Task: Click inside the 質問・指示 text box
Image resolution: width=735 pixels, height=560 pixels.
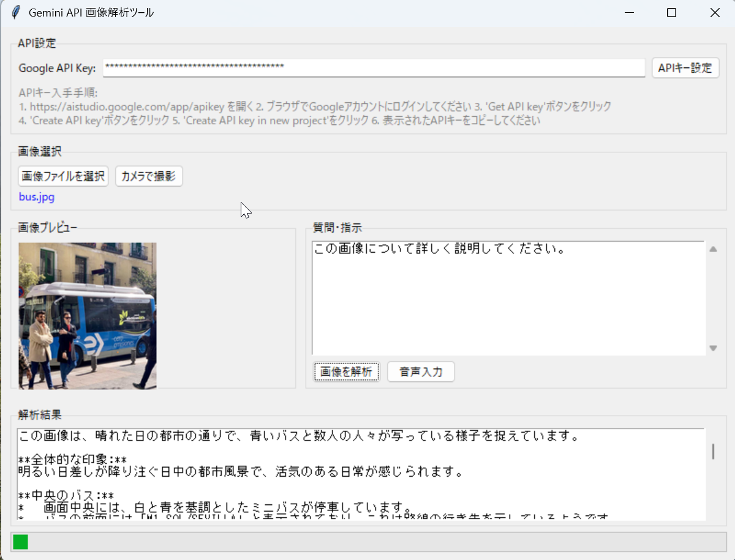Action: point(508,298)
